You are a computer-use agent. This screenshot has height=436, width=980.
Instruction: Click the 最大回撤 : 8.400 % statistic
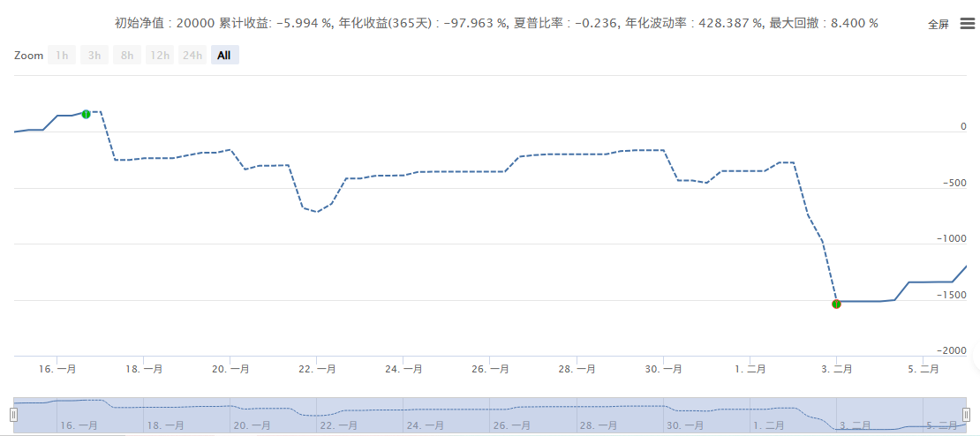(x=823, y=24)
